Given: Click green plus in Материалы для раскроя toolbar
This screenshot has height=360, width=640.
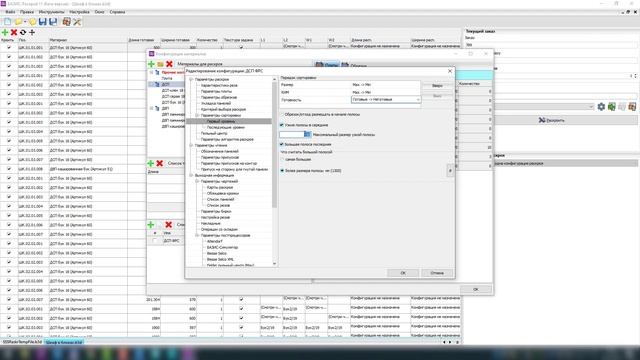Looking at the screenshot, I should tap(151, 64).
